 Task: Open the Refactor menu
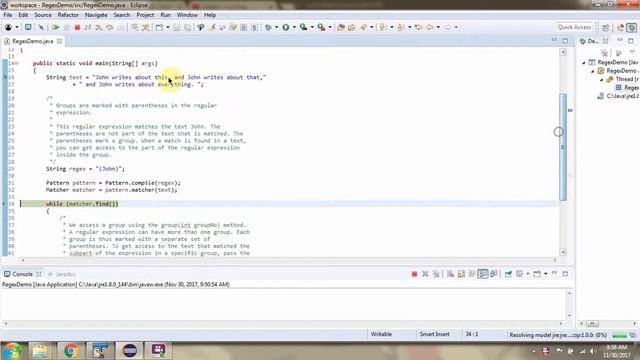[68, 15]
